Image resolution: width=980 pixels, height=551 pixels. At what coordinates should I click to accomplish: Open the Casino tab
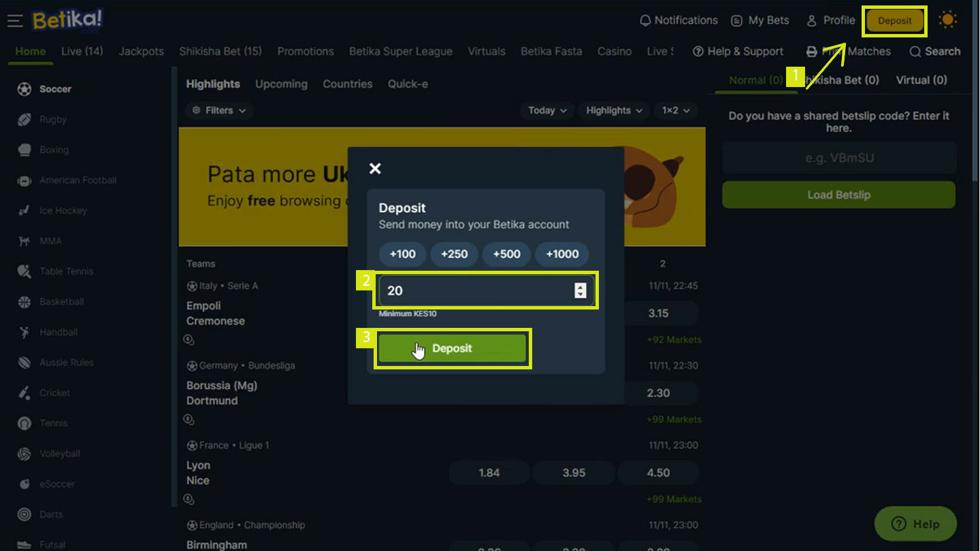click(x=615, y=52)
